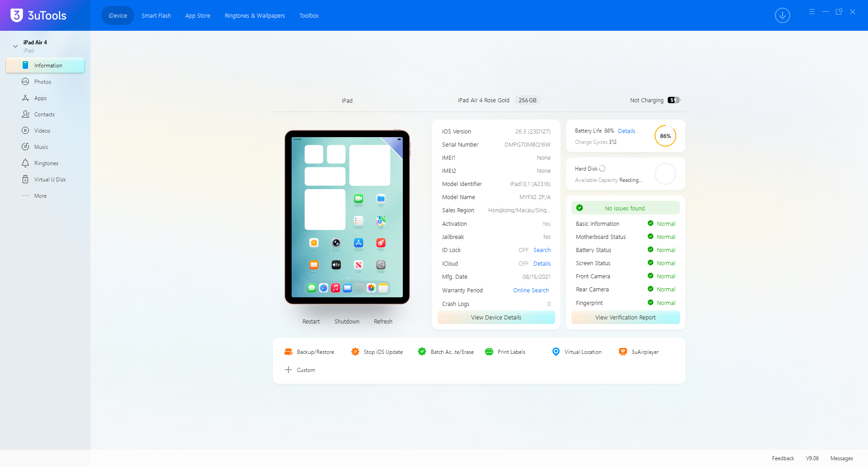Click the iOS version 26.3 (23D127) value

pos(533,131)
